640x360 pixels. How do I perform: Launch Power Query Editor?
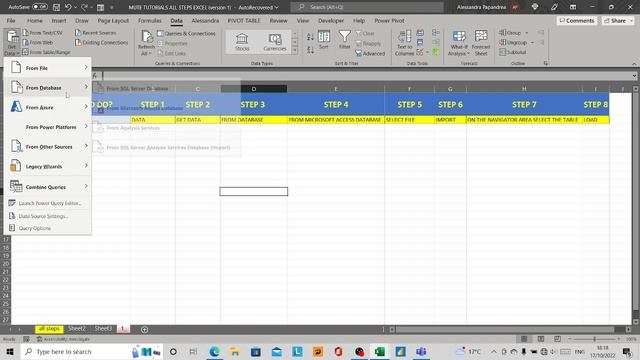coord(48,203)
